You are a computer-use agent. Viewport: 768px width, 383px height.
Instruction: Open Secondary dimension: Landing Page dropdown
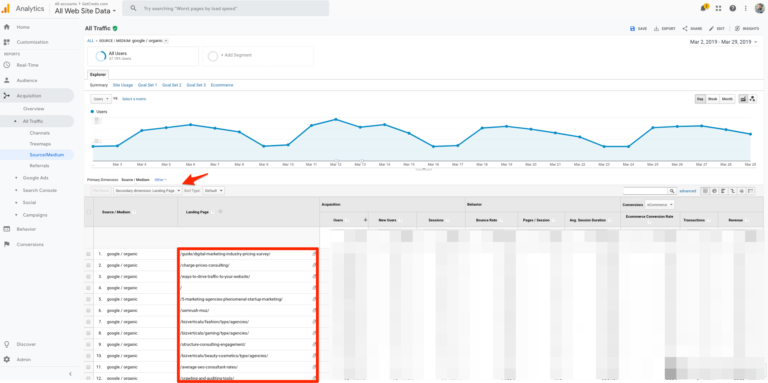point(147,191)
